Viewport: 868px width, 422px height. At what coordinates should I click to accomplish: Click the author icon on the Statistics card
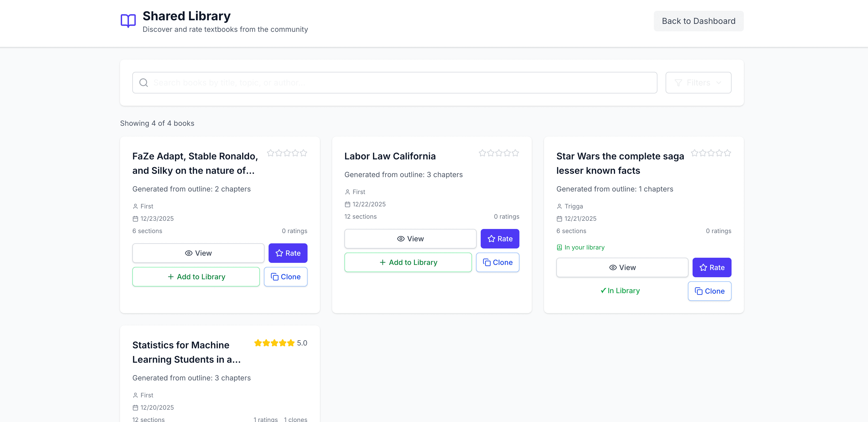tap(135, 395)
